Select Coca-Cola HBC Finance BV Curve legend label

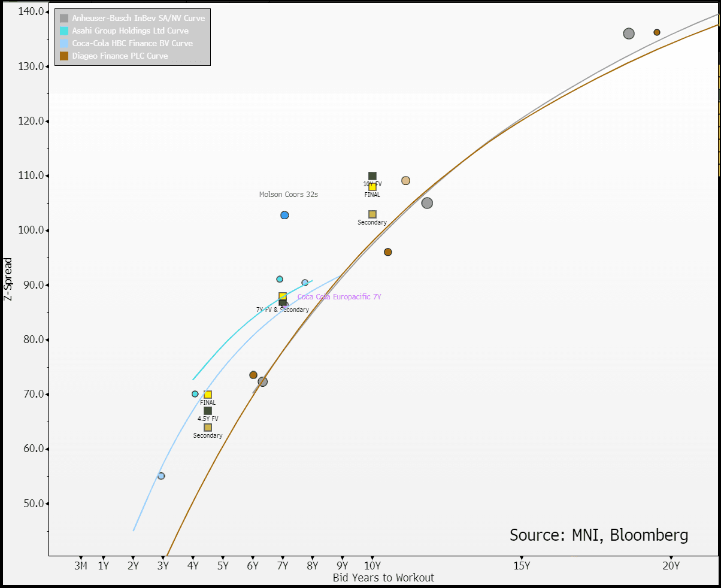(132, 44)
